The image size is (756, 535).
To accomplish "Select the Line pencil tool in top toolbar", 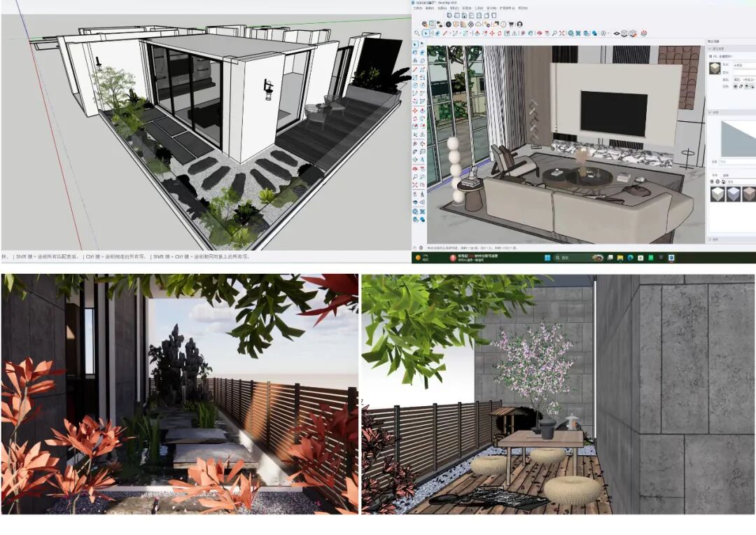I will 445,34.
